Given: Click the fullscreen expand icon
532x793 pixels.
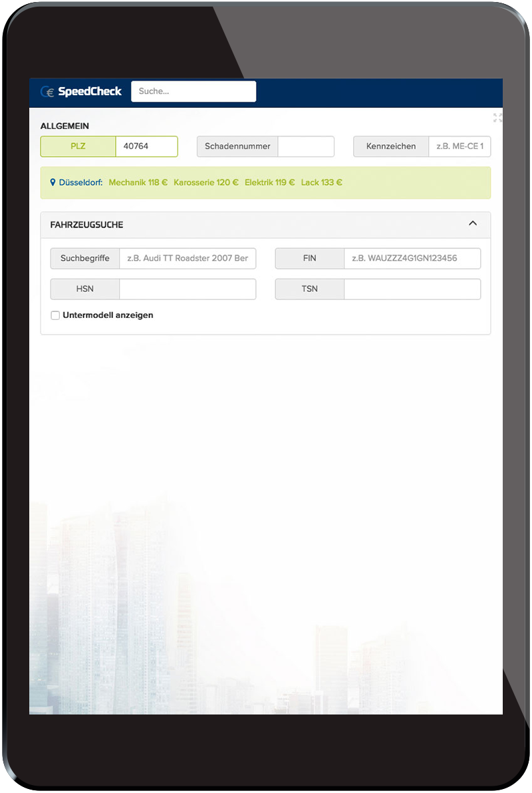Looking at the screenshot, I should pyautogui.click(x=497, y=118).
